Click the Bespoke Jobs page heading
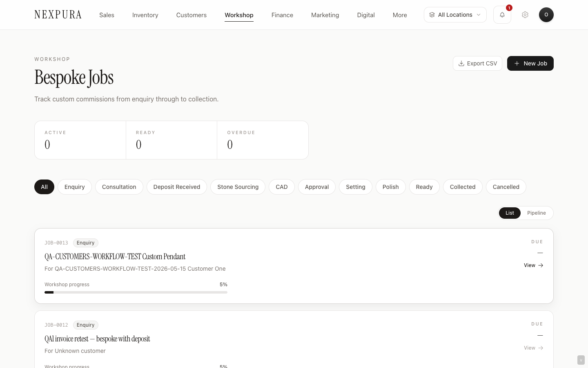588x368 pixels. click(74, 78)
